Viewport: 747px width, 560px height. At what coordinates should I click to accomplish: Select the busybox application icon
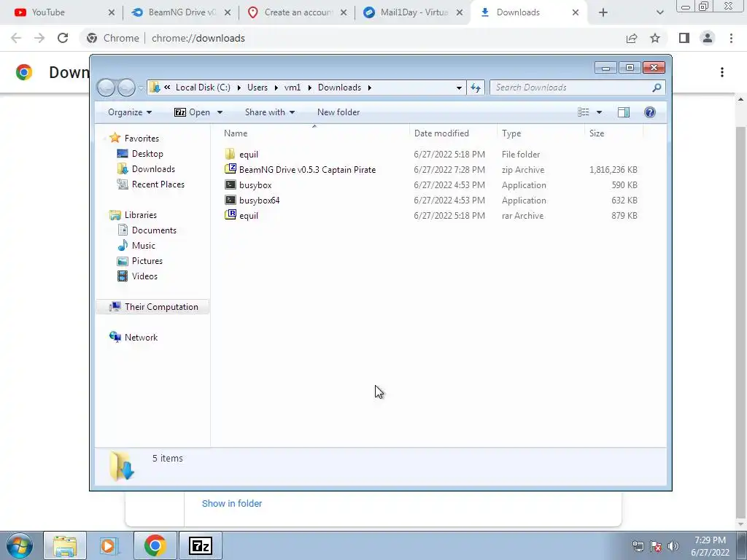(x=230, y=184)
